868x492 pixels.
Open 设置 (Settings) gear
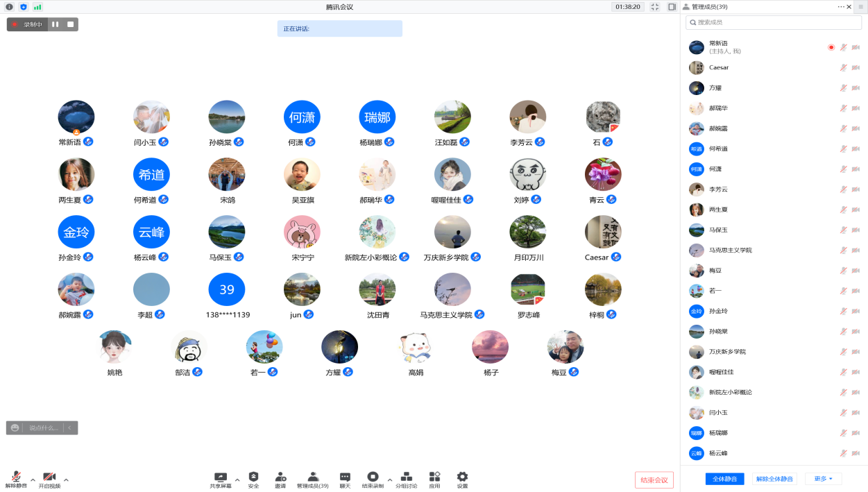point(462,480)
